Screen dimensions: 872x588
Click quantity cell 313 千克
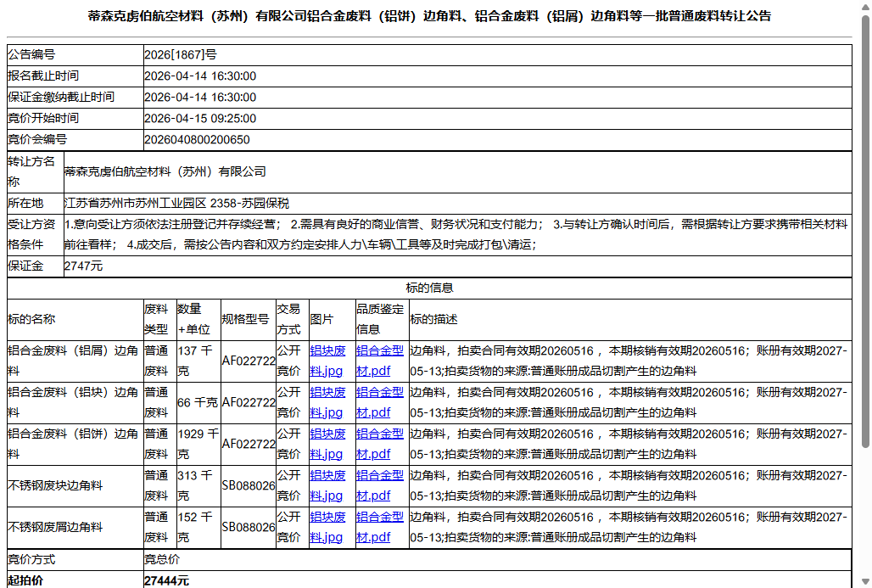(198, 485)
